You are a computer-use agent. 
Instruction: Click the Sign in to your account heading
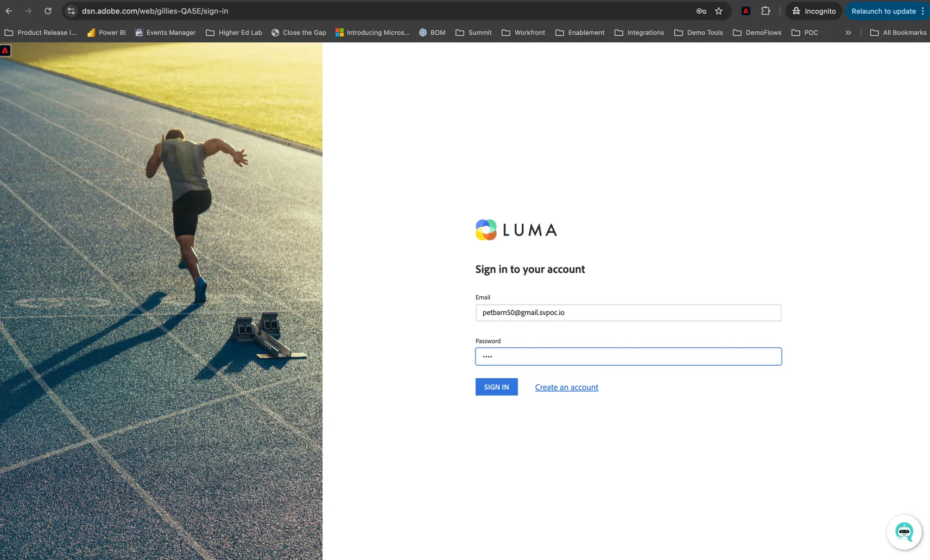530,269
